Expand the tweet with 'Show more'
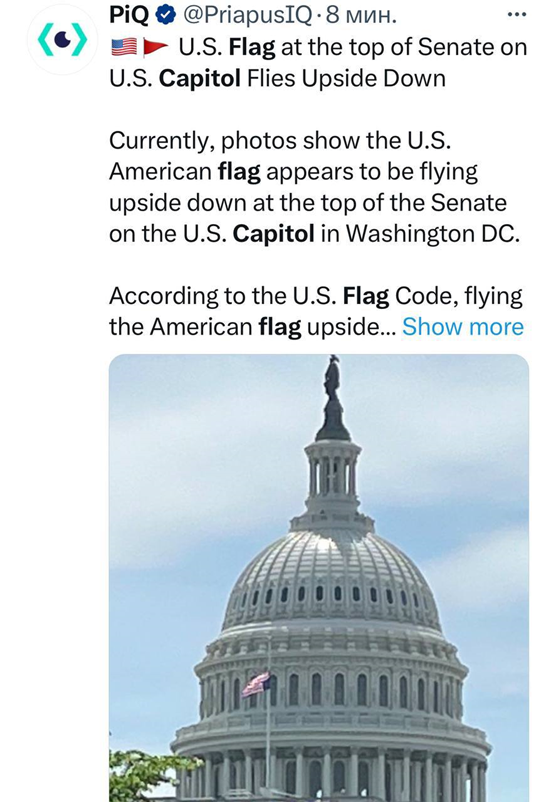Screen dimensions: 556x802 coord(463,326)
